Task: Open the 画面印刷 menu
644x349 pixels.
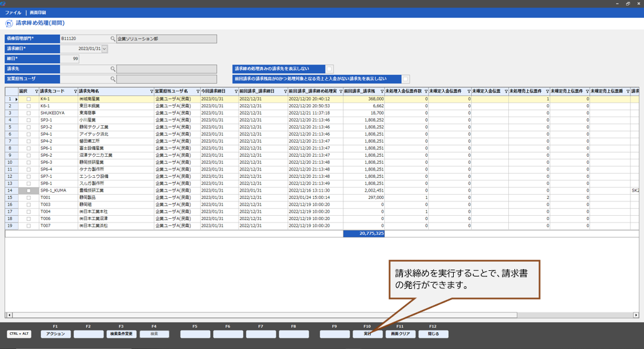Action: click(38, 13)
